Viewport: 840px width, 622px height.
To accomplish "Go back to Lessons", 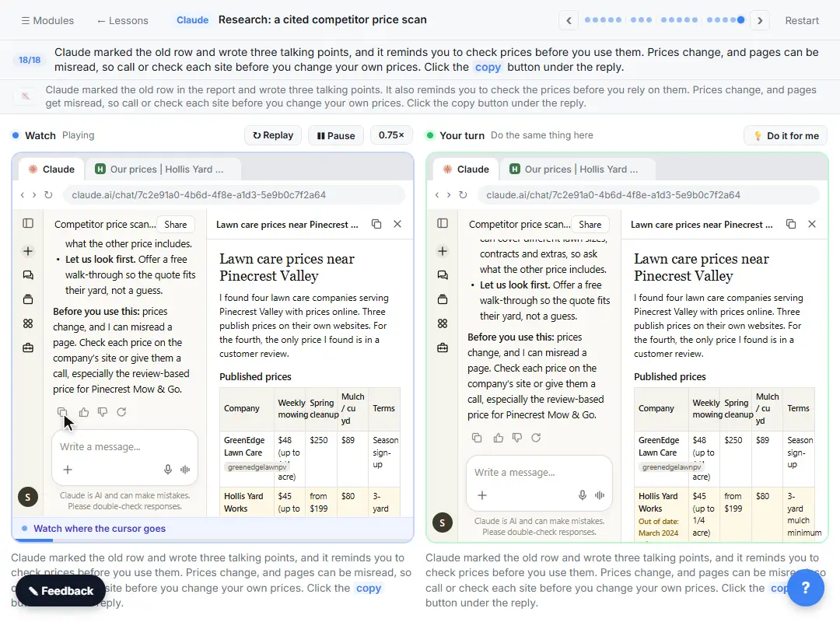I will 122,20.
